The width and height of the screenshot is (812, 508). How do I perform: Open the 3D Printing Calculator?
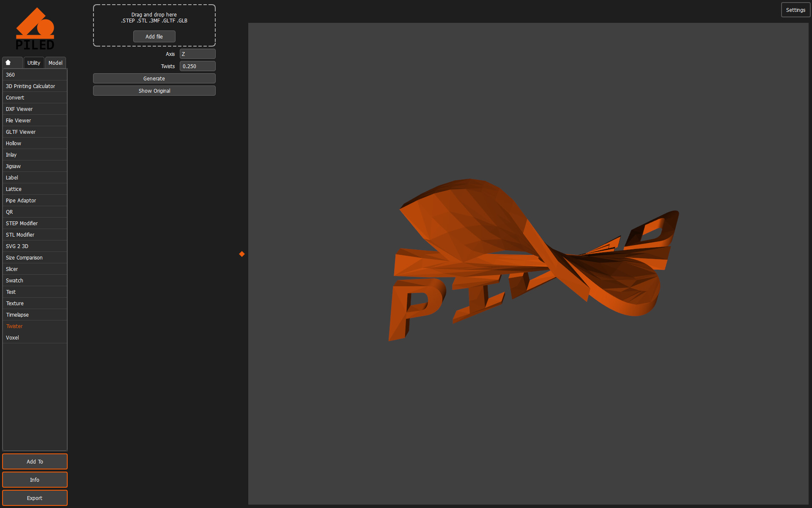pyautogui.click(x=35, y=86)
